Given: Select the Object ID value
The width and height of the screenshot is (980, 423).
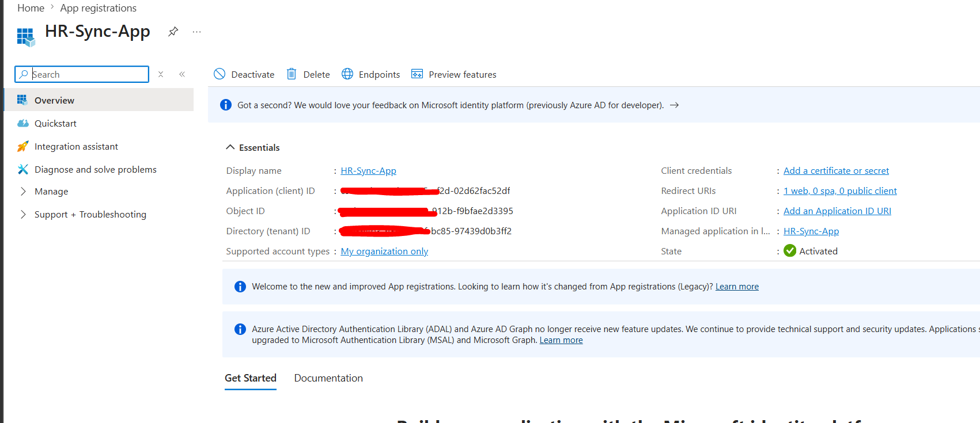Looking at the screenshot, I should (426, 211).
